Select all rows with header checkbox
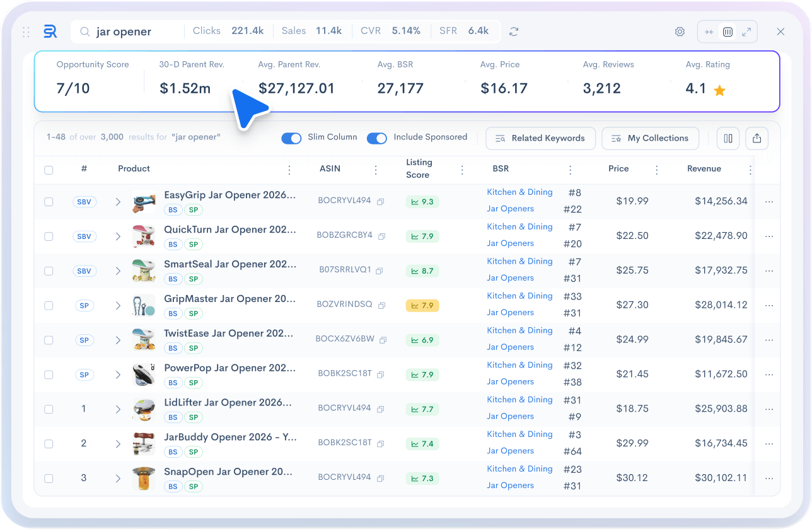 tap(49, 170)
